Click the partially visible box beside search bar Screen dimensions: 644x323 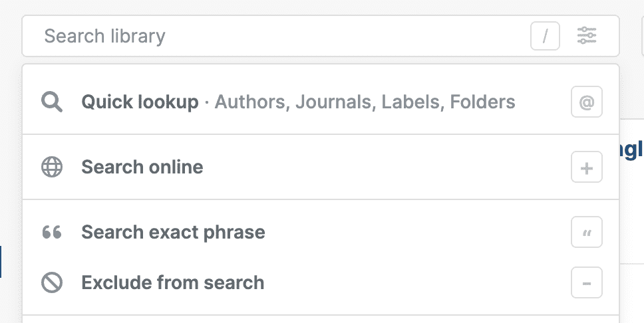click(x=641, y=36)
